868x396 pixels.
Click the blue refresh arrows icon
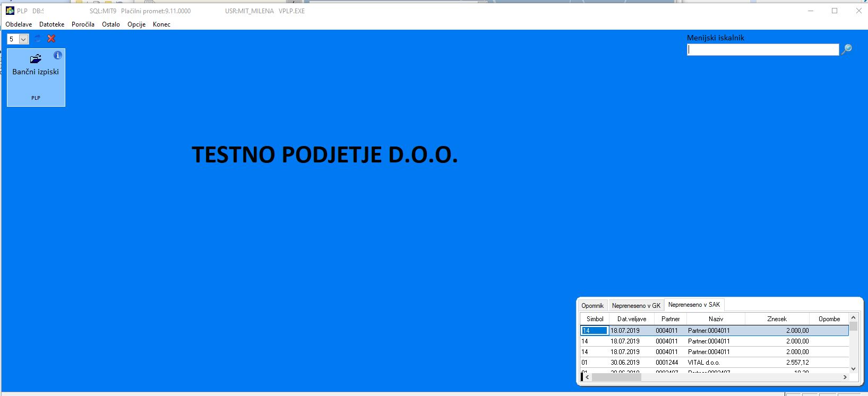click(x=38, y=39)
